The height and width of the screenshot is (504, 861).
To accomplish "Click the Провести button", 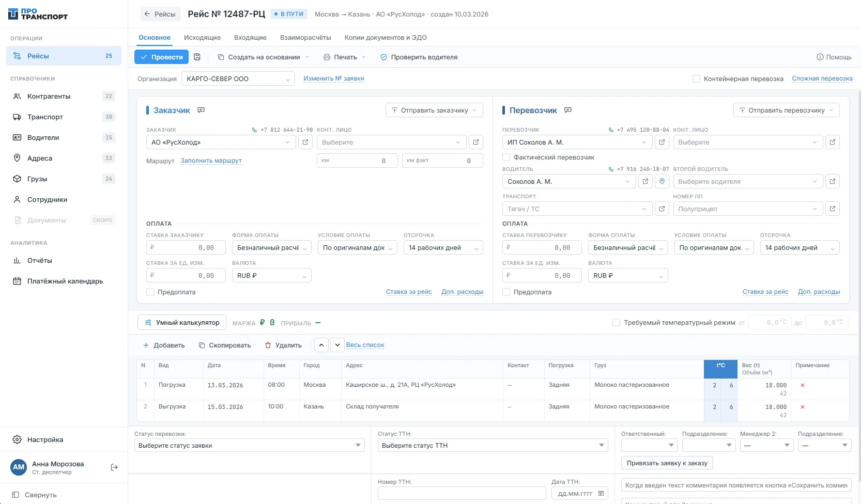I will [x=161, y=57].
